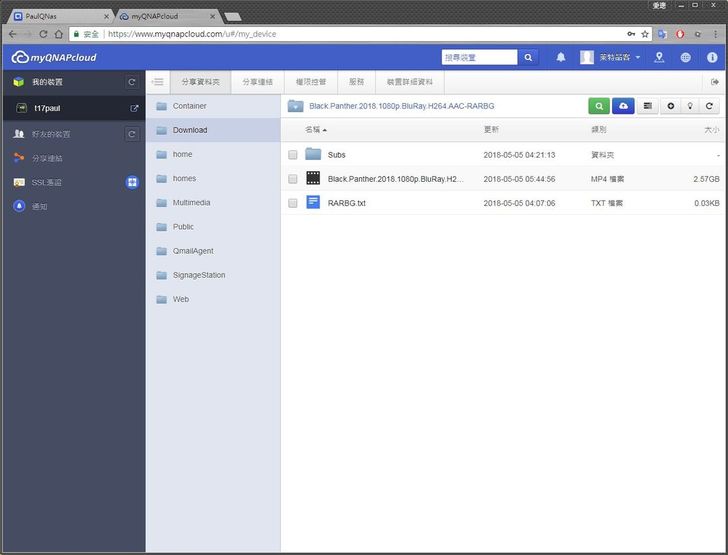
Task: Open the Multimedia shared folder
Action: coord(191,203)
